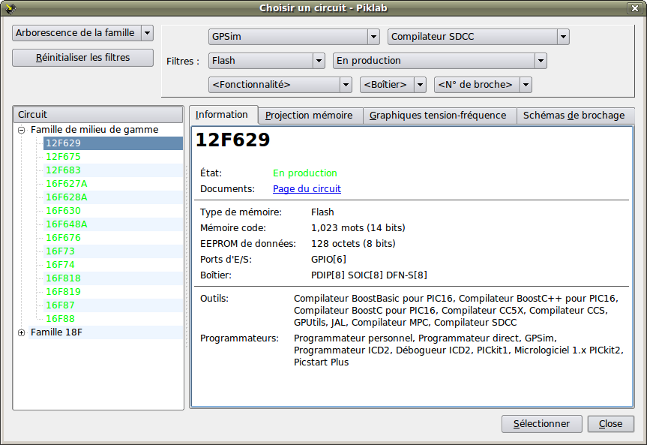Open the Arborescence de la famille dropdown
This screenshot has height=445, width=647.
click(83, 33)
